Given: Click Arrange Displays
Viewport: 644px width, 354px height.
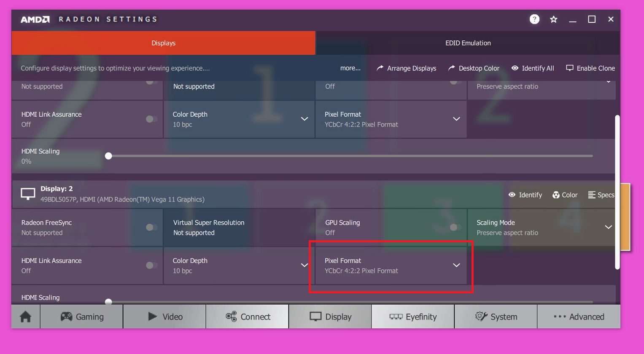Looking at the screenshot, I should (406, 68).
